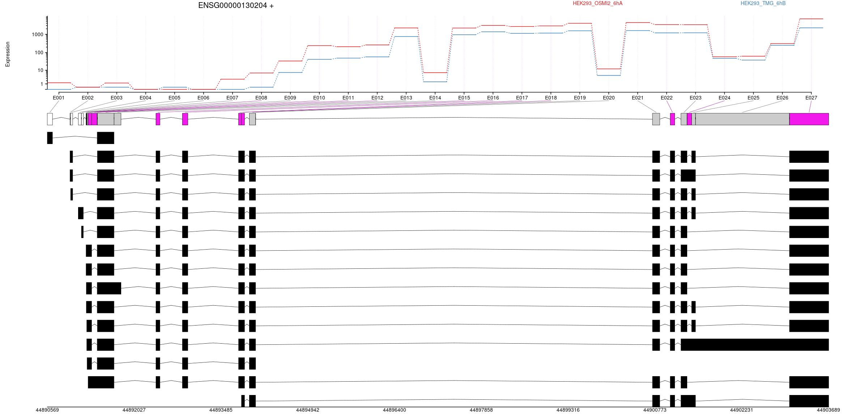Screen dimensions: 868x416
Task: Click exon label E019
Action: pyautogui.click(x=580, y=98)
